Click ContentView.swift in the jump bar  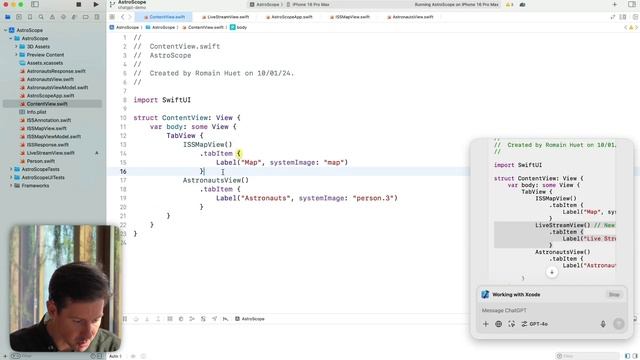[203, 27]
